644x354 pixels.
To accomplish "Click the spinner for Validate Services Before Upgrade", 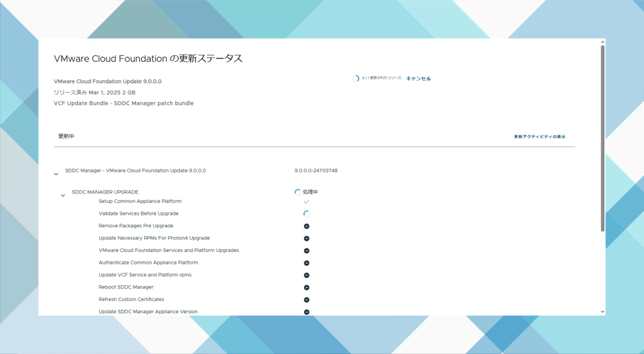I will (x=307, y=214).
